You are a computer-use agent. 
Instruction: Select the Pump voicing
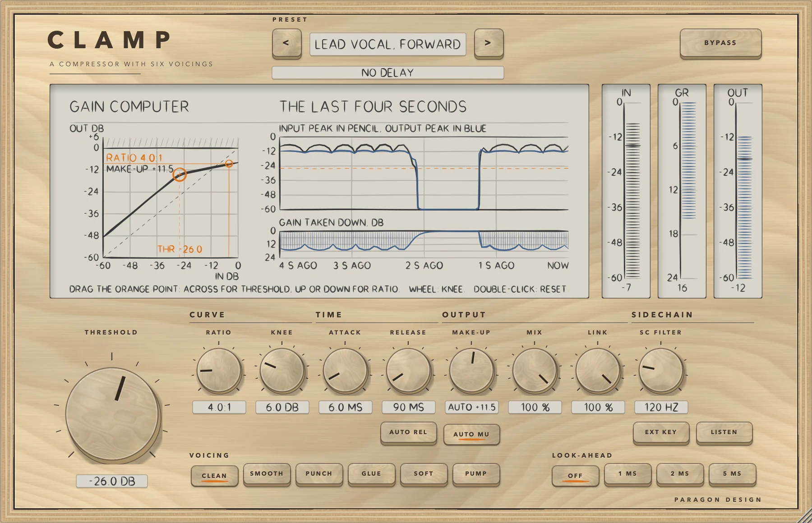pyautogui.click(x=476, y=474)
